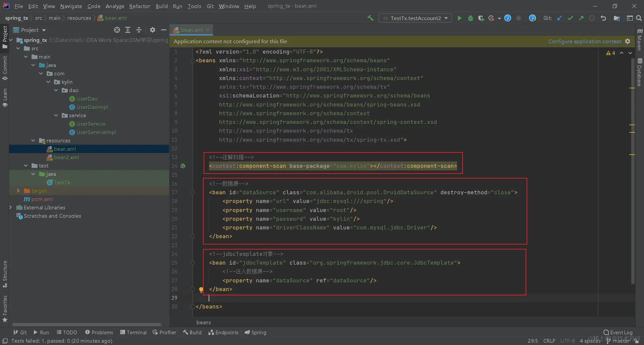Image resolution: width=644 pixels, height=345 pixels.
Task: Collapse the kylin package node
Action: tap(48, 82)
